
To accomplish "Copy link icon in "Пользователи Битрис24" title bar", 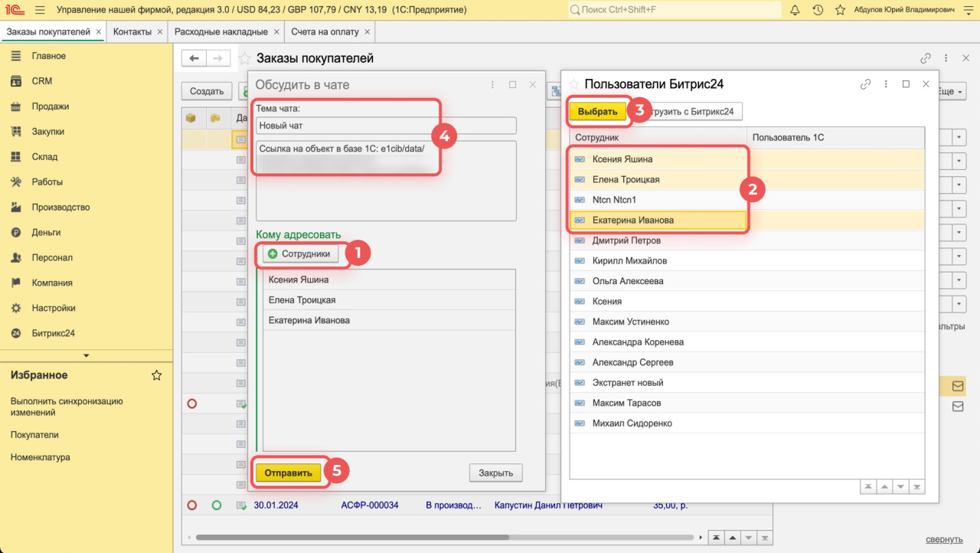I will click(x=865, y=84).
